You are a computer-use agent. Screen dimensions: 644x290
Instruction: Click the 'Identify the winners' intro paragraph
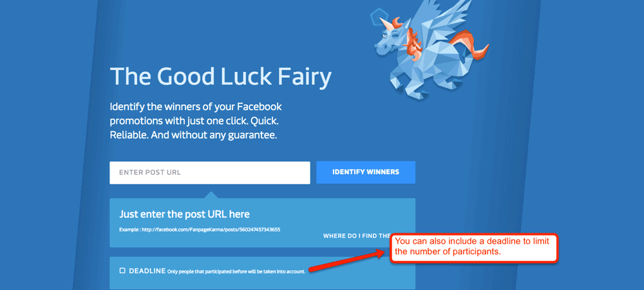tap(196, 121)
